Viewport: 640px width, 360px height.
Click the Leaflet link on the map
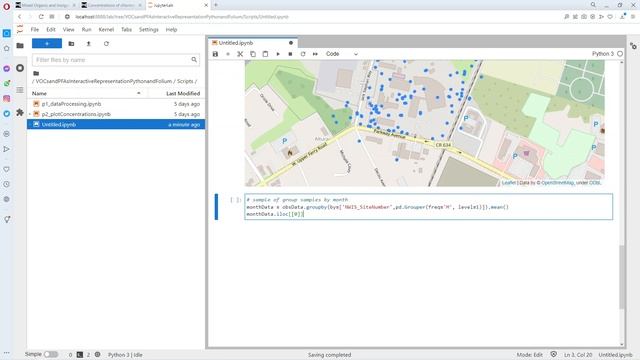tap(508, 183)
